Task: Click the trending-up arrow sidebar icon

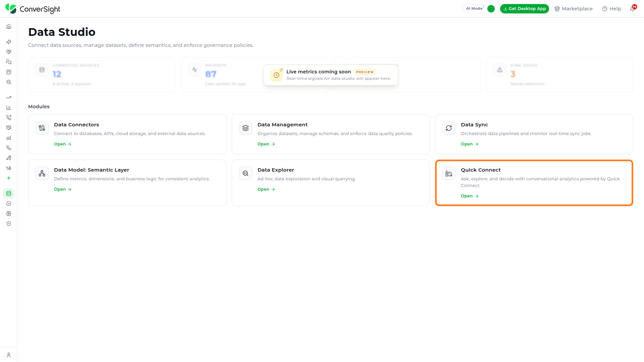Action: pyautogui.click(x=9, y=98)
